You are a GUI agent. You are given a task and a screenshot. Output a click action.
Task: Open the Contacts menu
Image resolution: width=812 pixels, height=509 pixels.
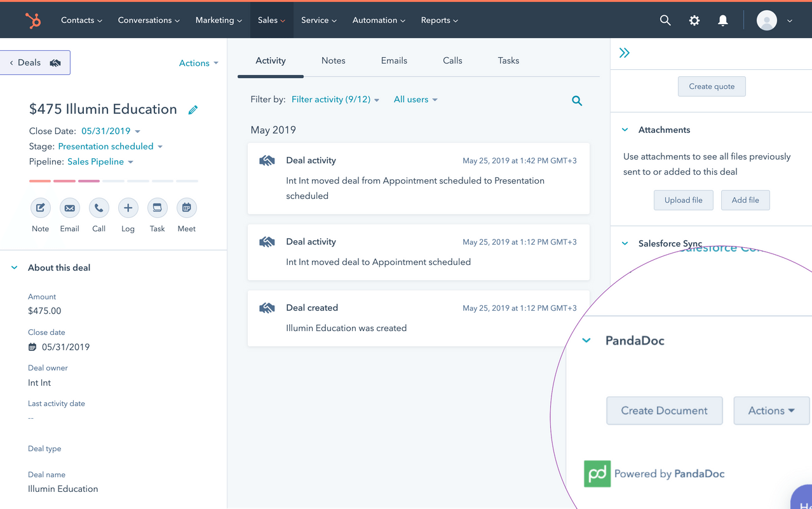click(81, 20)
